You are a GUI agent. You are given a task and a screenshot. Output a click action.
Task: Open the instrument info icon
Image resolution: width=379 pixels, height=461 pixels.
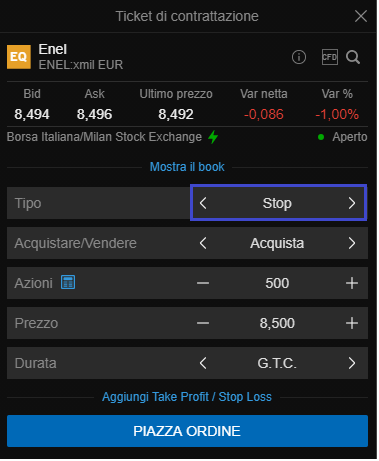(300, 57)
